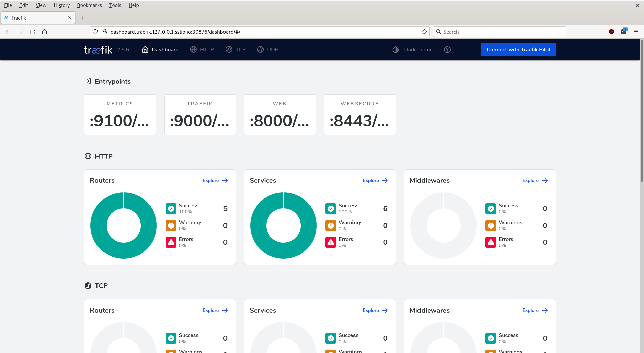The image size is (644, 353).
Task: Focus the browser Search field
Action: [500, 32]
